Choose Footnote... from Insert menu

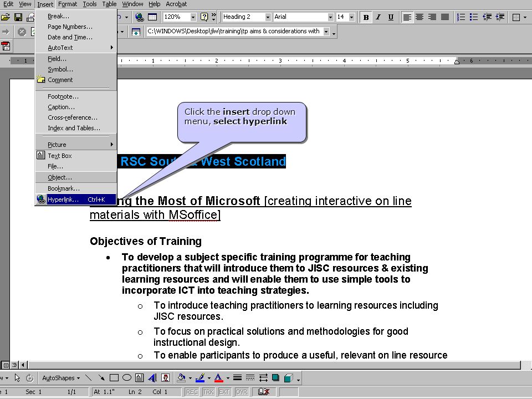[76, 96]
